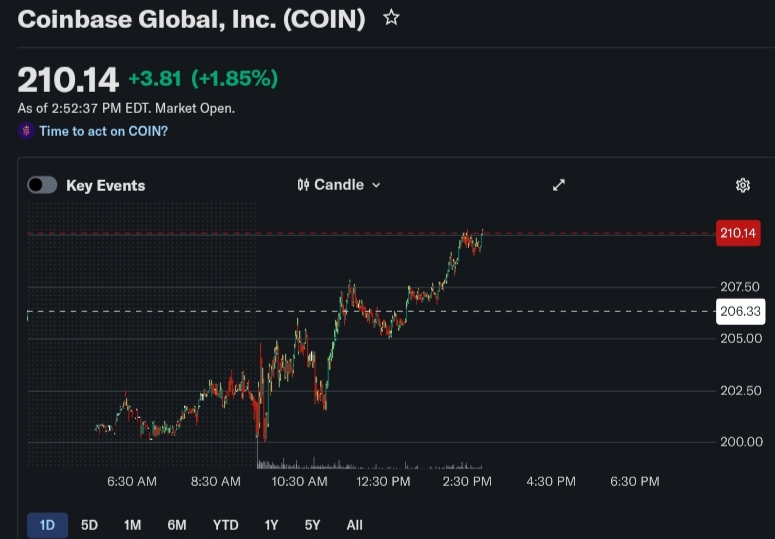775x539 pixels.
Task: Click the red 210.14 current price label
Action: click(x=738, y=233)
